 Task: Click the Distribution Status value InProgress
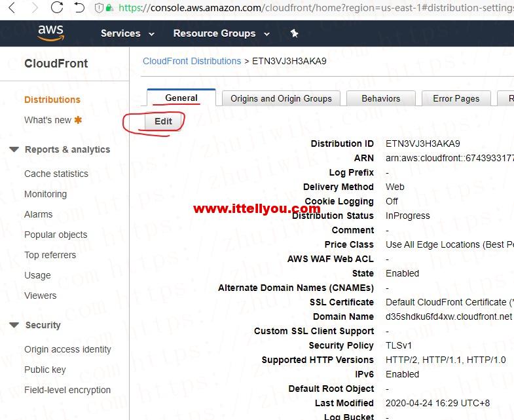click(x=407, y=216)
